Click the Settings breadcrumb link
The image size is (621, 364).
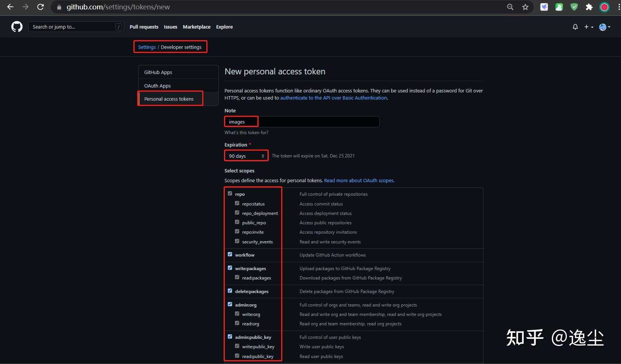coord(147,47)
